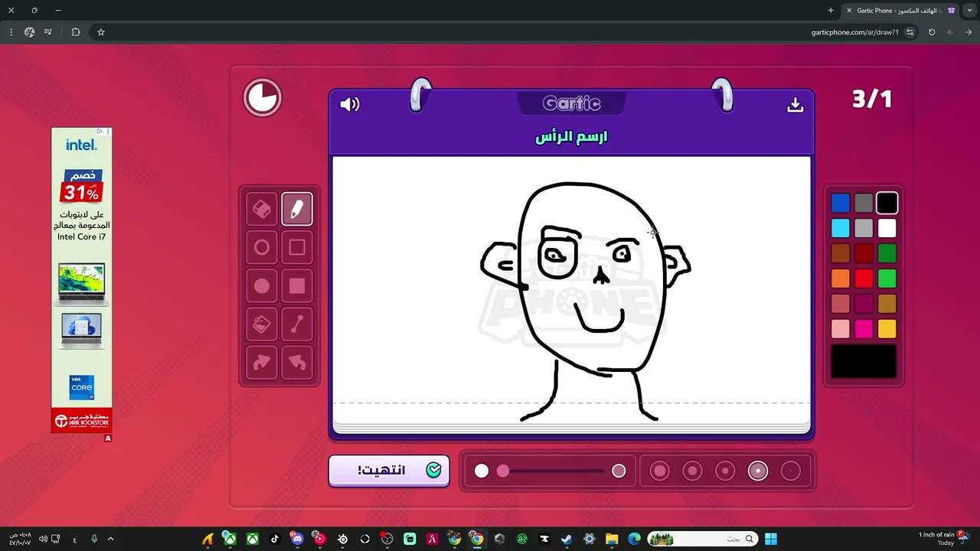980x551 pixels.
Task: Select the largest brush size
Action: pos(659,471)
